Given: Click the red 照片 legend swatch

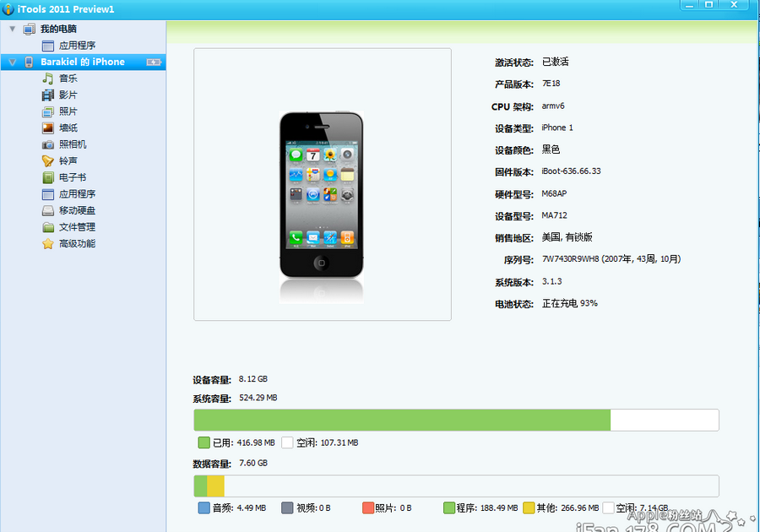Looking at the screenshot, I should tap(368, 508).
